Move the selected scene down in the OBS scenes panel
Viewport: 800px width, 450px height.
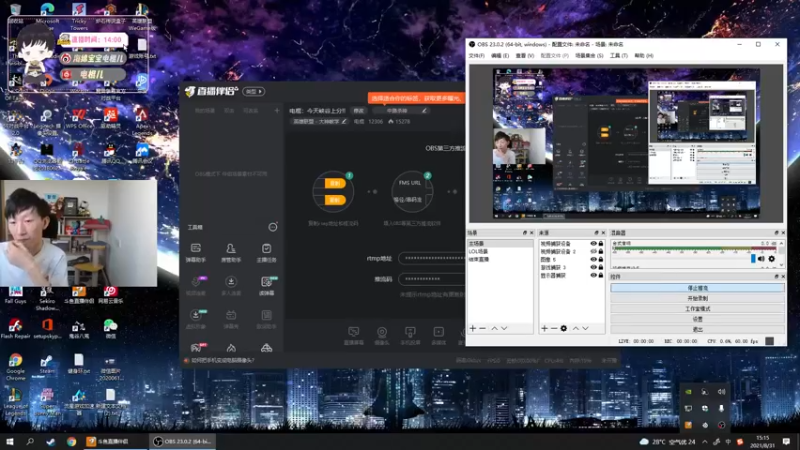504,328
